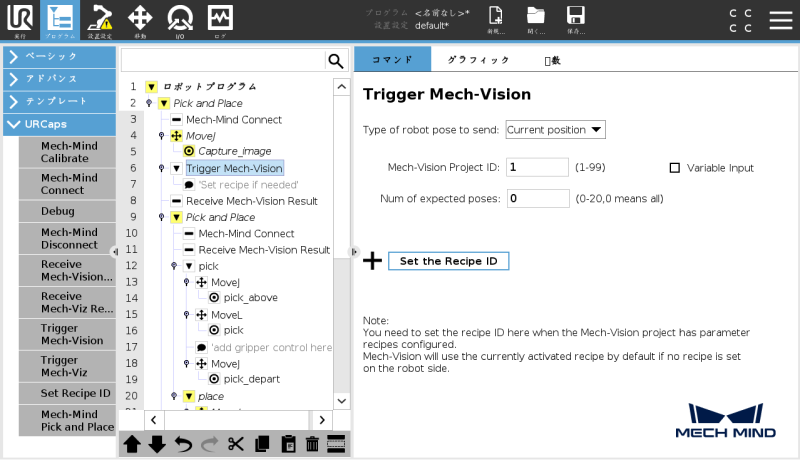Copy the selected node icon
The height and width of the screenshot is (460, 800).
(262, 444)
